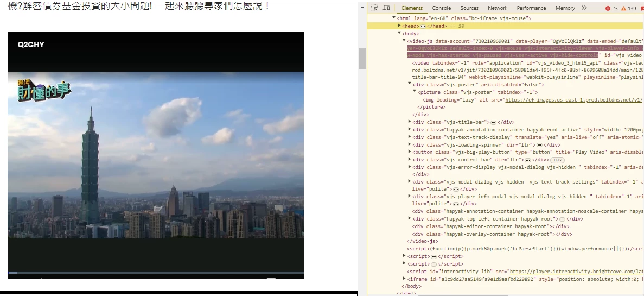Click ellipsis in hapyak-top-left-container div row
The width and height of the screenshot is (644, 296).
tap(562, 219)
